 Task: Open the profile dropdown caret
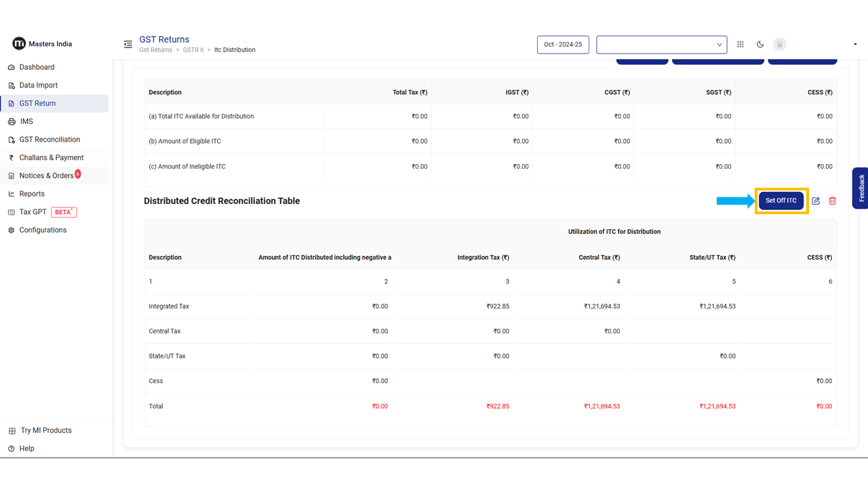855,45
